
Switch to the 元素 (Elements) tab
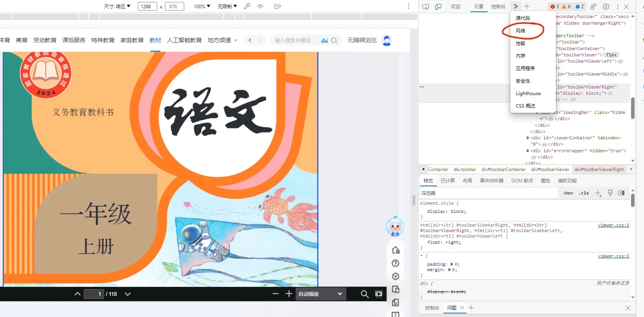click(x=479, y=7)
